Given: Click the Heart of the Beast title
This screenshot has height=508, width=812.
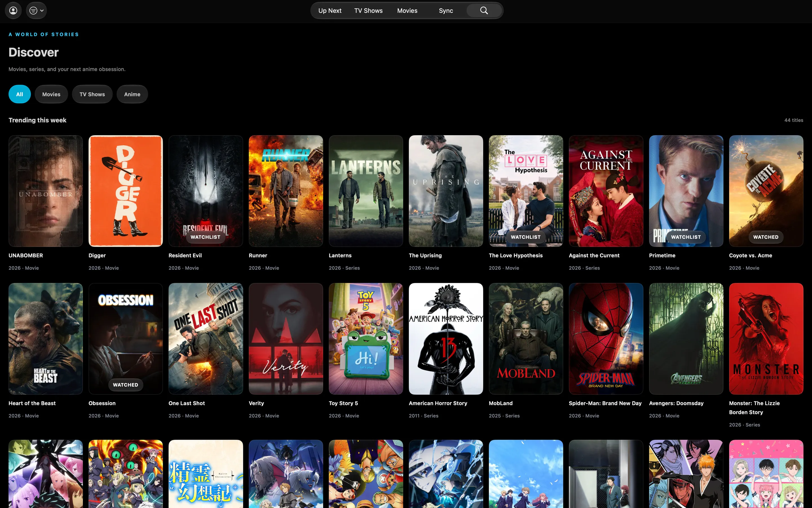Looking at the screenshot, I should coord(32,403).
